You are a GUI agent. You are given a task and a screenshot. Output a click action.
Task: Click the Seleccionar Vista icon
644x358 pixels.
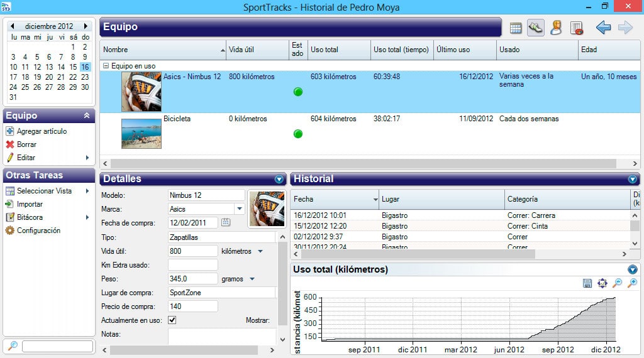(x=10, y=191)
